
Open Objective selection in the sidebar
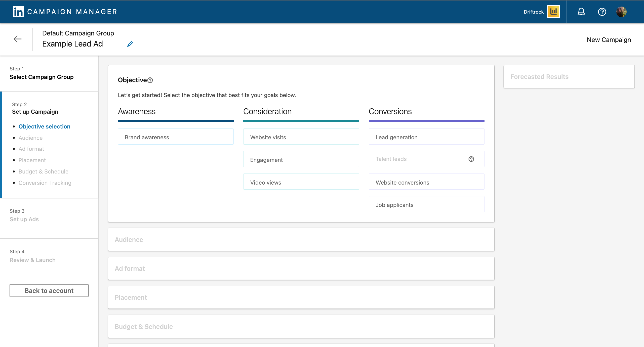point(44,126)
